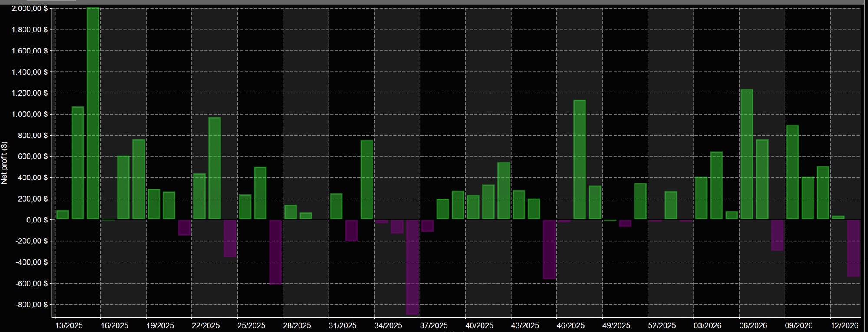Click the 37/2025 x-axis label
This screenshot has width=868, height=332.
tap(434, 325)
